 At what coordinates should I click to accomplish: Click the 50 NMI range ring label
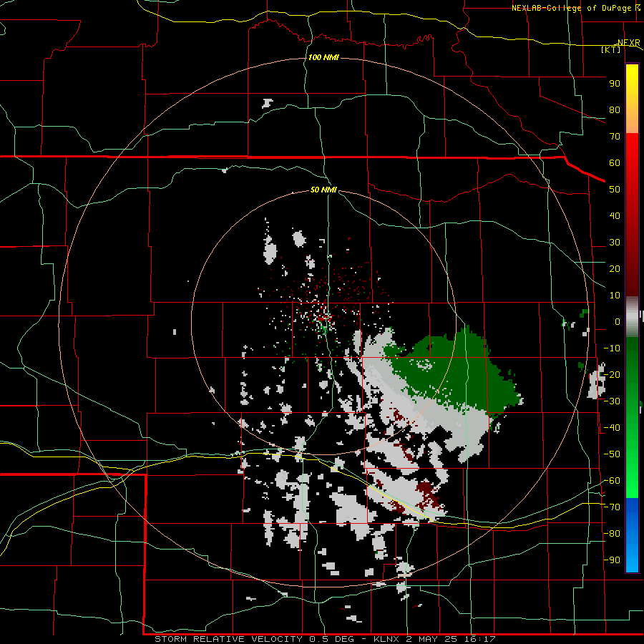[323, 190]
